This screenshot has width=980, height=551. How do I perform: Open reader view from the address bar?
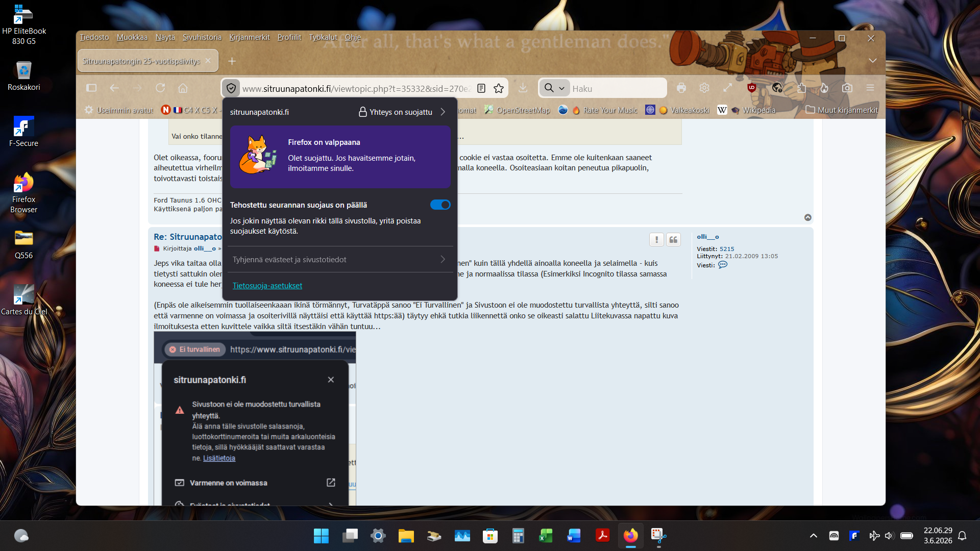(x=481, y=88)
